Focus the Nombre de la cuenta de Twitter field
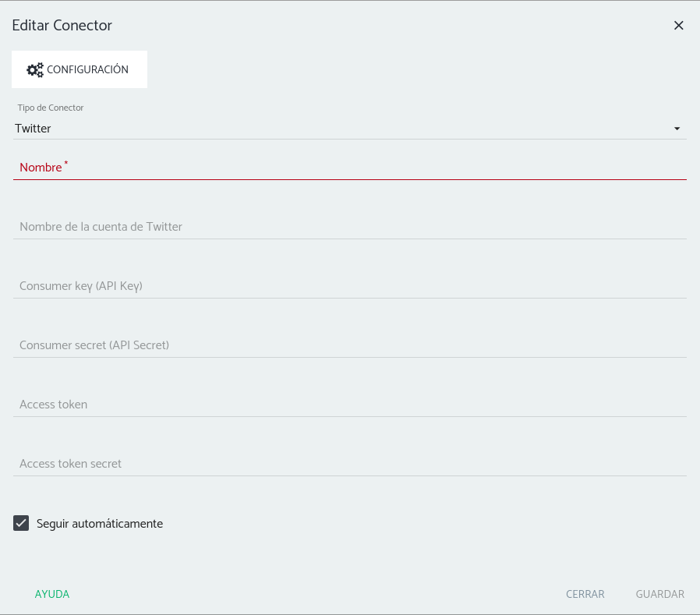Viewport: 700px width, 615px height. click(349, 227)
